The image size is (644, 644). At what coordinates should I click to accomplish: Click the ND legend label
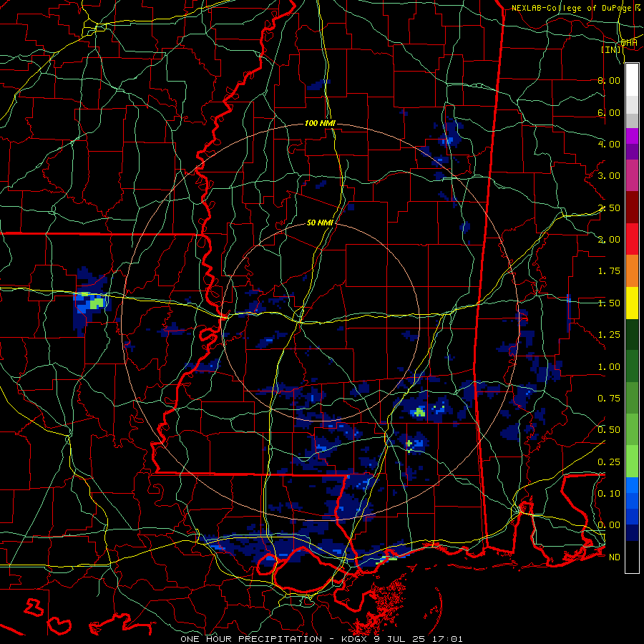(615, 557)
